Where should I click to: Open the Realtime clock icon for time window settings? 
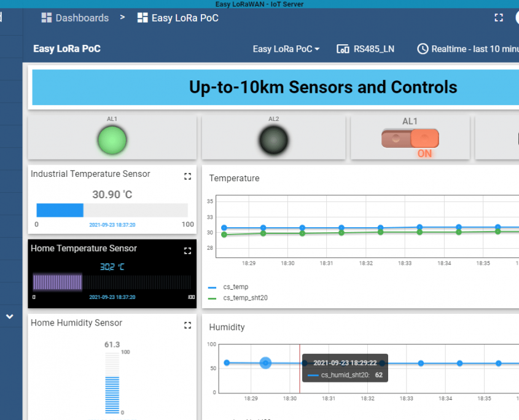(423, 49)
